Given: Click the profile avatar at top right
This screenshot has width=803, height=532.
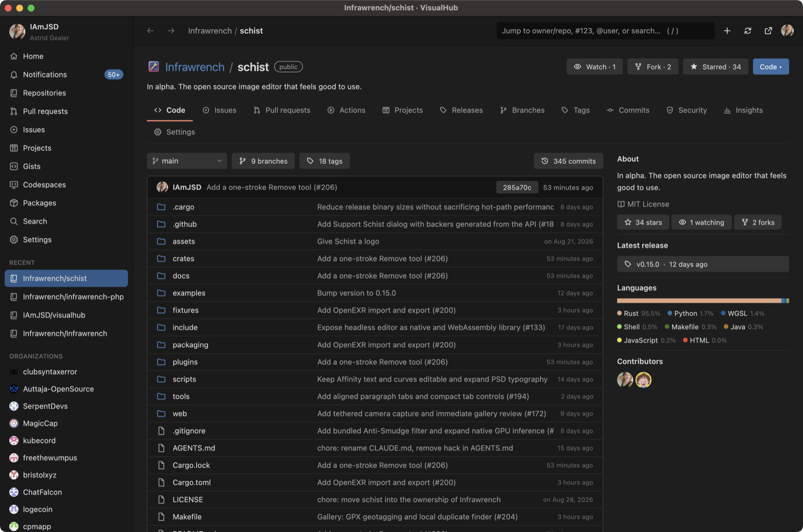Looking at the screenshot, I should (x=787, y=31).
